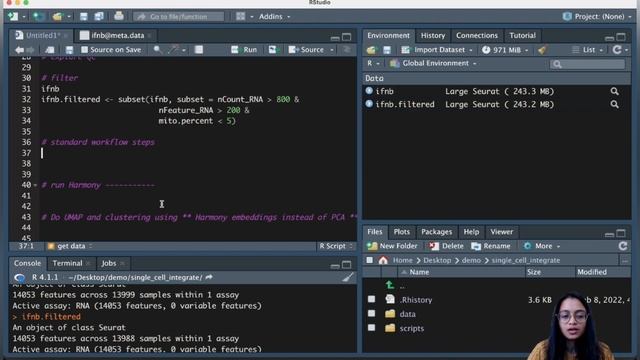Image resolution: width=640 pixels, height=360 pixels.
Task: Open recent files dropdown arrow
Action: click(69, 17)
